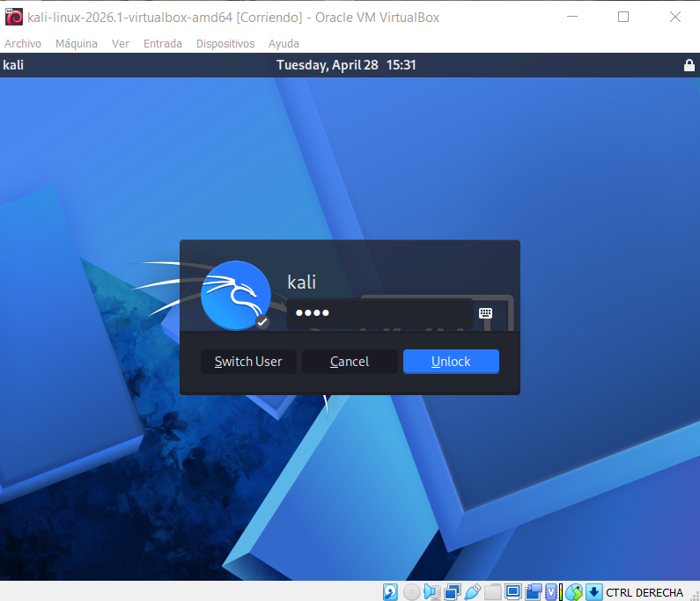The width and height of the screenshot is (700, 601).
Task: Open the Máquina menu
Action: point(77,44)
